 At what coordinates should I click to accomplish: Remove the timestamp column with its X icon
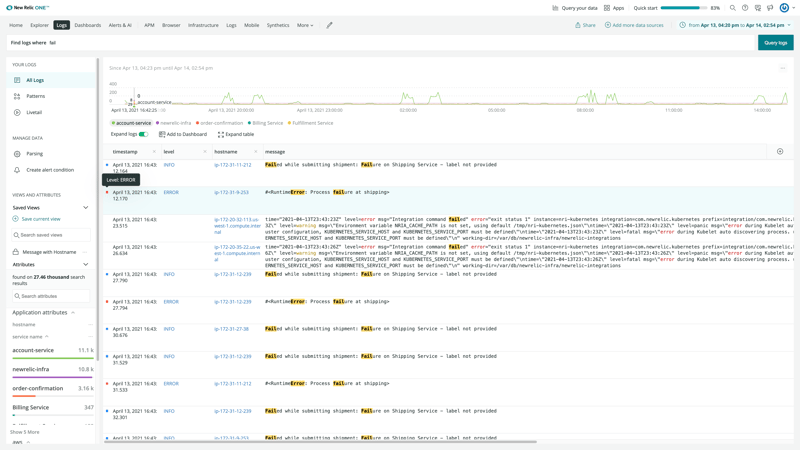pyautogui.click(x=154, y=152)
